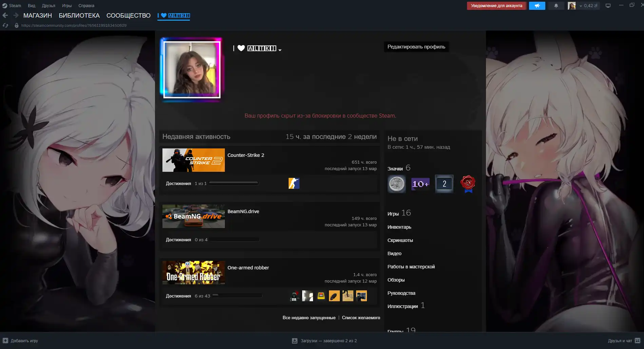The height and width of the screenshot is (349, 644).
Task: Go to МАГАЗИН tab
Action: [38, 16]
